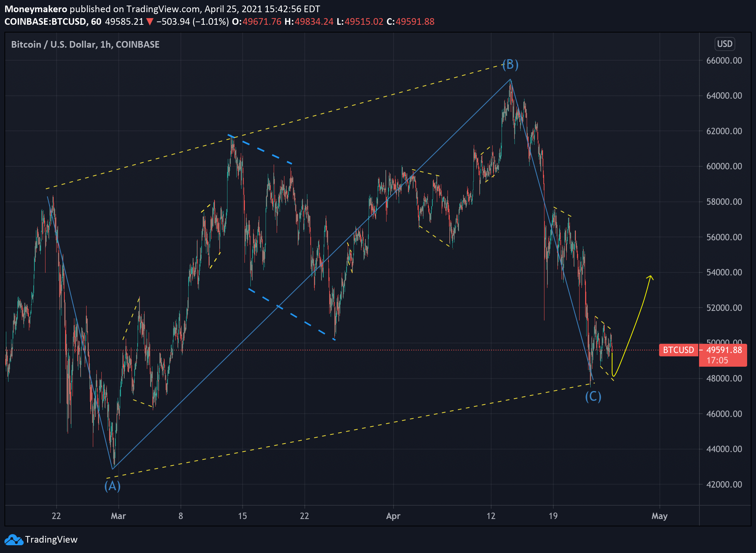Image resolution: width=756 pixels, height=553 pixels.
Task: Click the closing price value 49591.88 in header
Action: coord(415,22)
